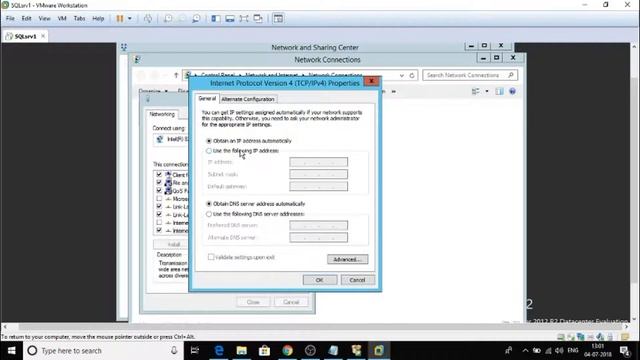This screenshot has height=360, width=640.
Task: Launch Google Chrome from the taskbar
Action: (x=287, y=351)
